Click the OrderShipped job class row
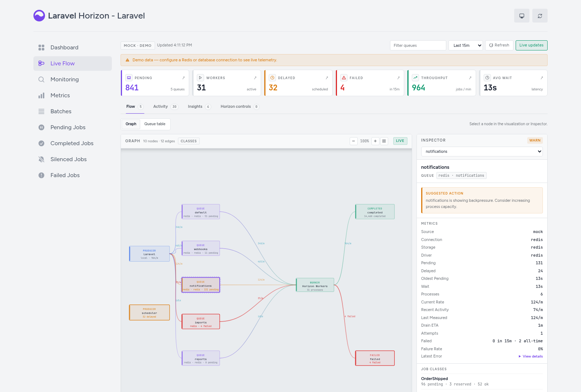 (x=482, y=381)
